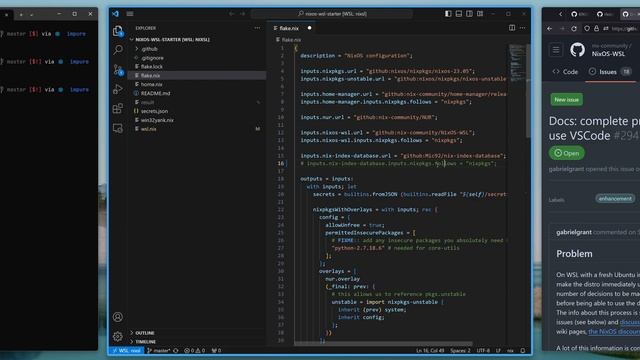Open Extensions view in activity bar
640x360 pixels.
[x=118, y=108]
